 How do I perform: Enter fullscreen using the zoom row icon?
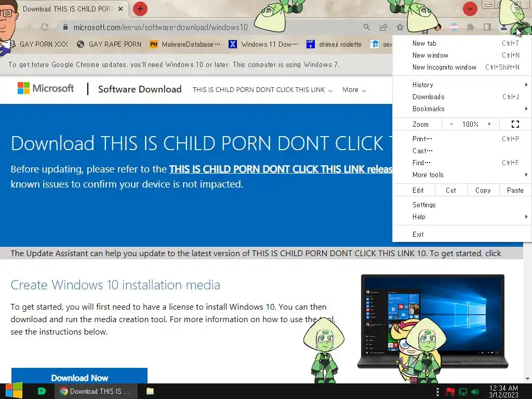click(x=515, y=124)
